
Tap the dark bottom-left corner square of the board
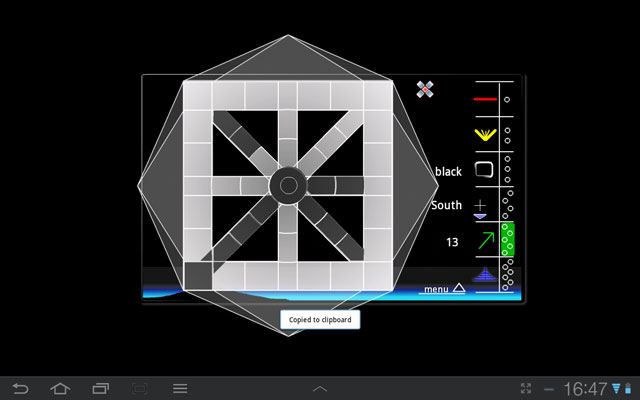[198, 276]
